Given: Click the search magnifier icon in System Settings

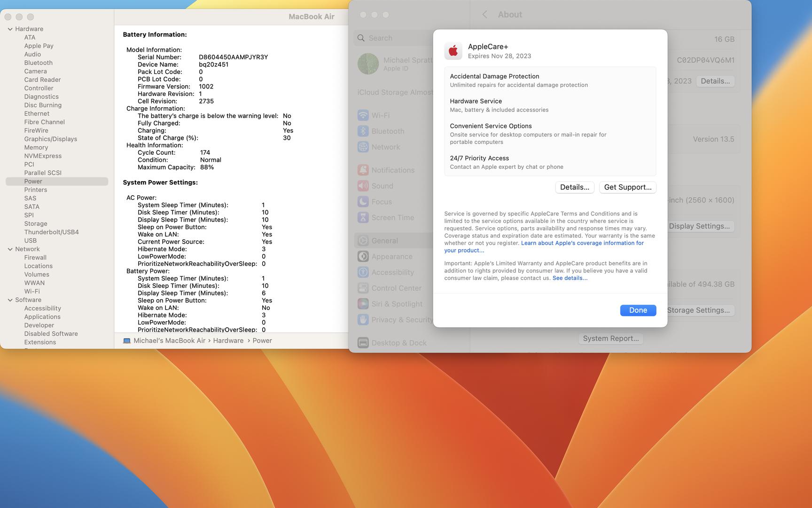Looking at the screenshot, I should [x=361, y=38].
